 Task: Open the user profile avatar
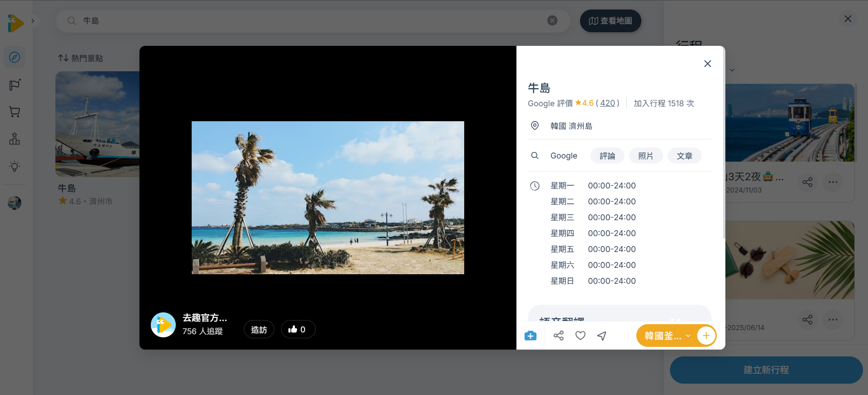tap(15, 202)
